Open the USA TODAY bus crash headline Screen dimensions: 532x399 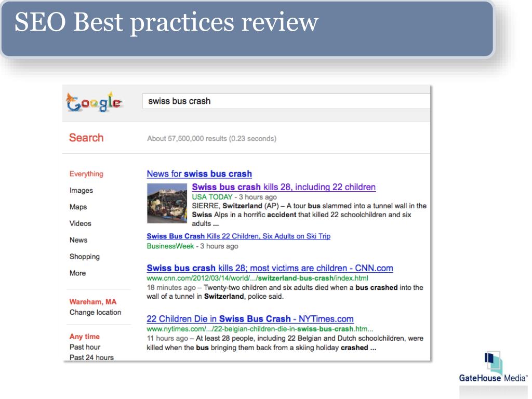point(284,187)
